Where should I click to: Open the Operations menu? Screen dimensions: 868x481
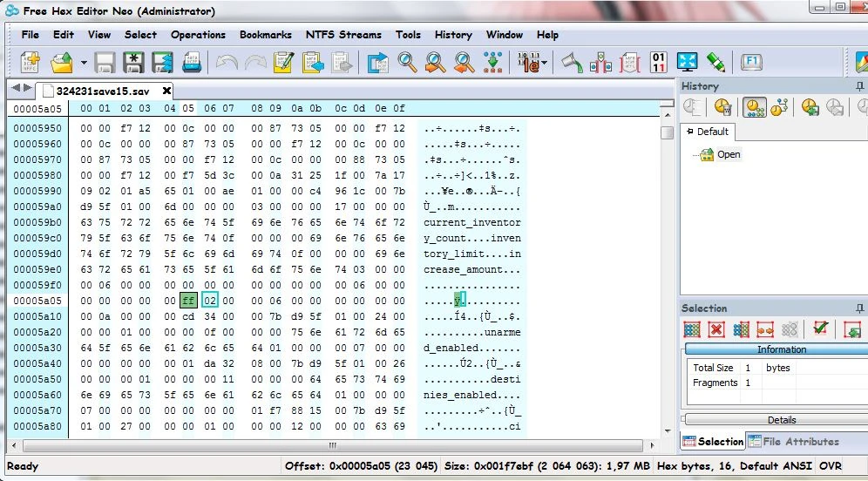pyautogui.click(x=198, y=34)
